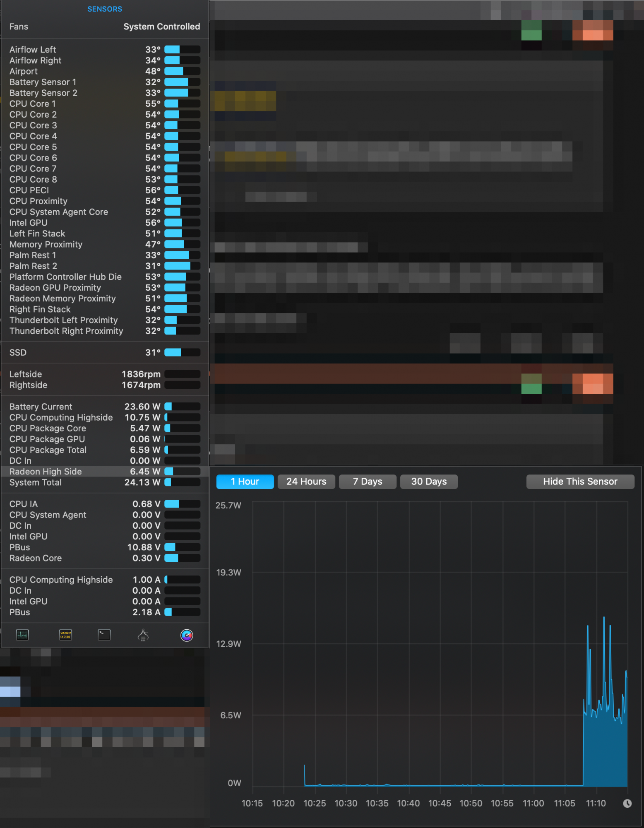Image resolution: width=644 pixels, height=828 pixels.
Task: Select the CPU Core 2 row
Action: tap(105, 114)
